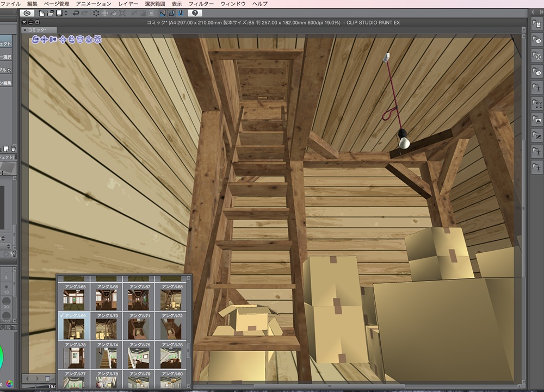Toggle Snap to Ruler
This screenshot has height=392, width=544.
162,13
